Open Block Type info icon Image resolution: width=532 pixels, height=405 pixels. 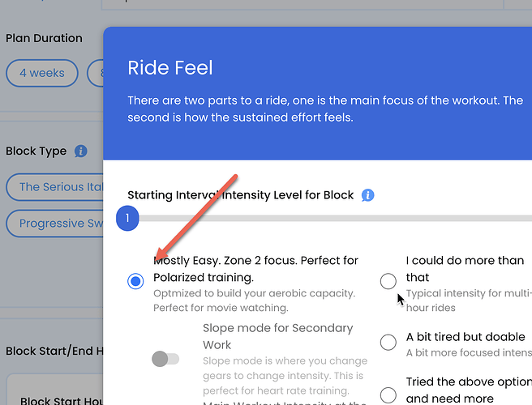coord(81,151)
